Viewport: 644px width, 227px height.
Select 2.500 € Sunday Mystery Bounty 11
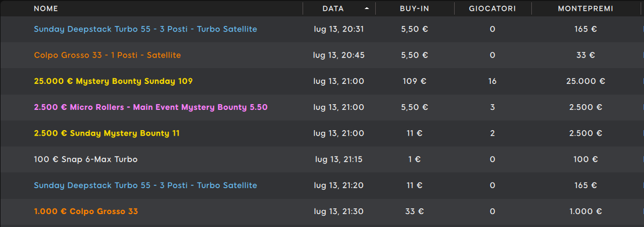[x=106, y=133]
